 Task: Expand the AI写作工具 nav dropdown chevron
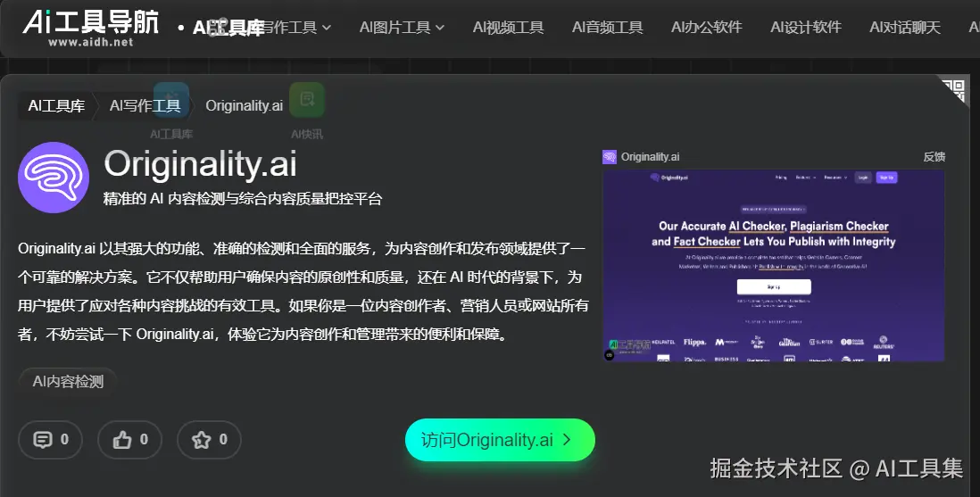pyautogui.click(x=327, y=28)
